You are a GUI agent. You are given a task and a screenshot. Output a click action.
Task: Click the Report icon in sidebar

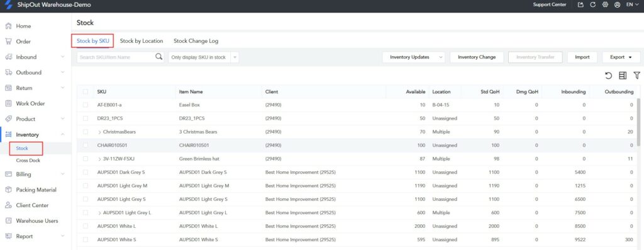pyautogui.click(x=8, y=236)
